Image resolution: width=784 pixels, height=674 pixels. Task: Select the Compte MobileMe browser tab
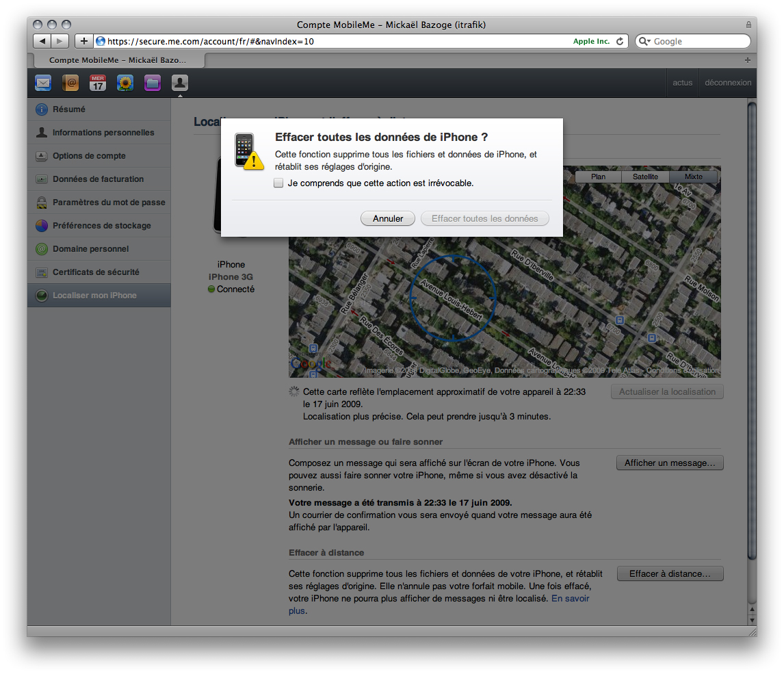119,60
